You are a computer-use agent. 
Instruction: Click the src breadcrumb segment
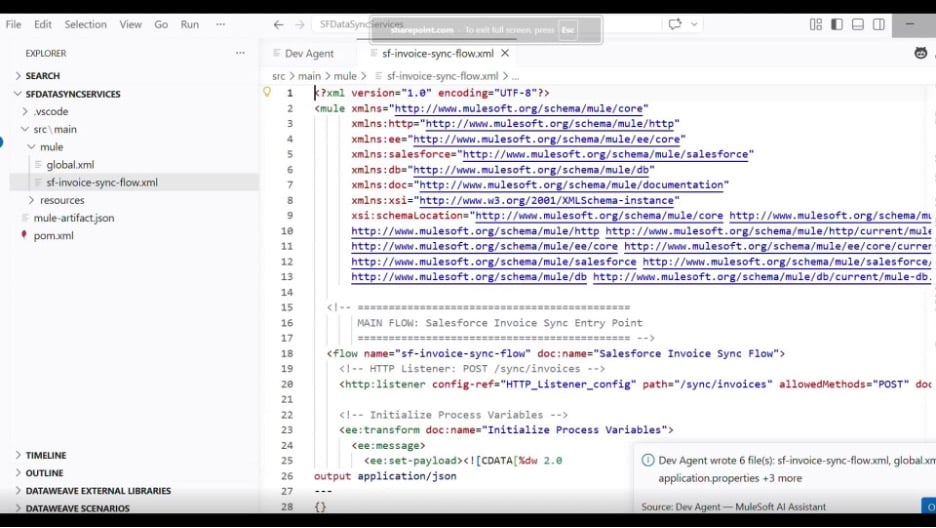pyautogui.click(x=278, y=76)
